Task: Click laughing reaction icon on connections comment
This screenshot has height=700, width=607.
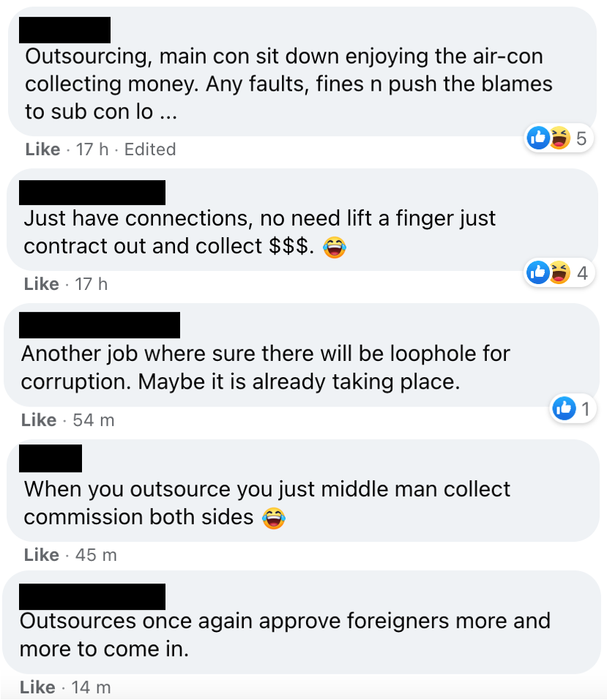Action: 559,273
